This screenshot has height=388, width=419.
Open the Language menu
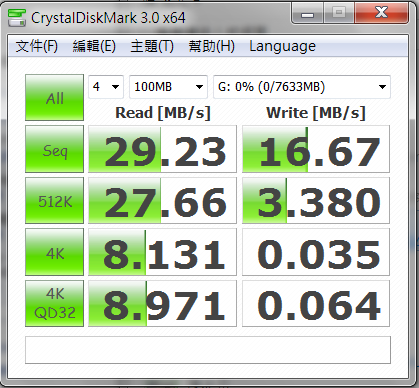(x=282, y=46)
